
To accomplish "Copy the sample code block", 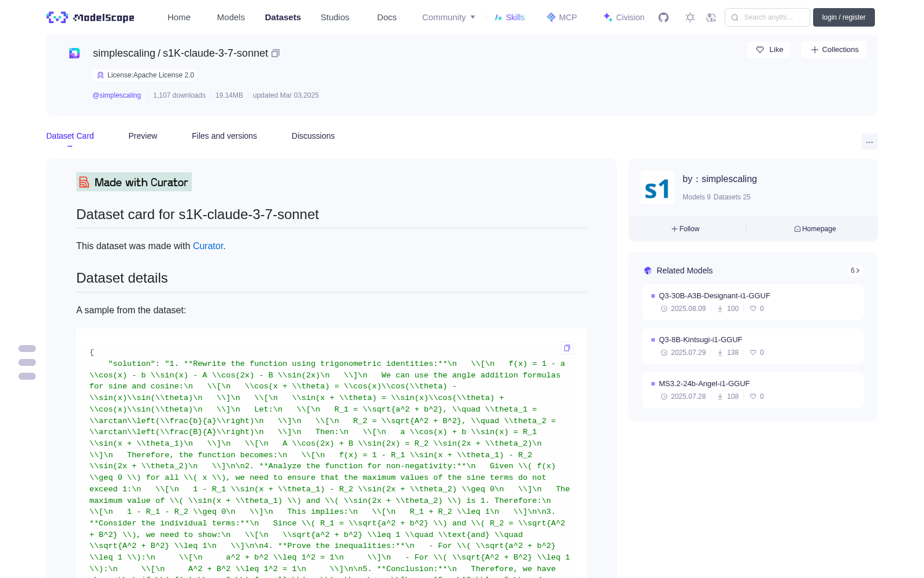I will click(x=567, y=348).
